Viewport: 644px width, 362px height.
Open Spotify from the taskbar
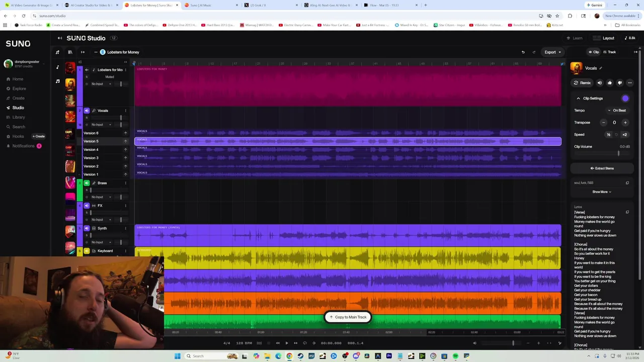455,356
